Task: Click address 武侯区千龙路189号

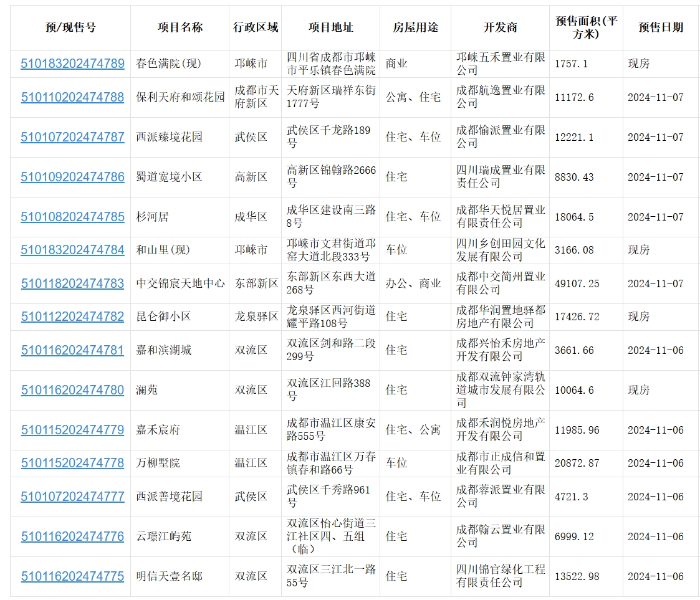Action: click(x=328, y=137)
